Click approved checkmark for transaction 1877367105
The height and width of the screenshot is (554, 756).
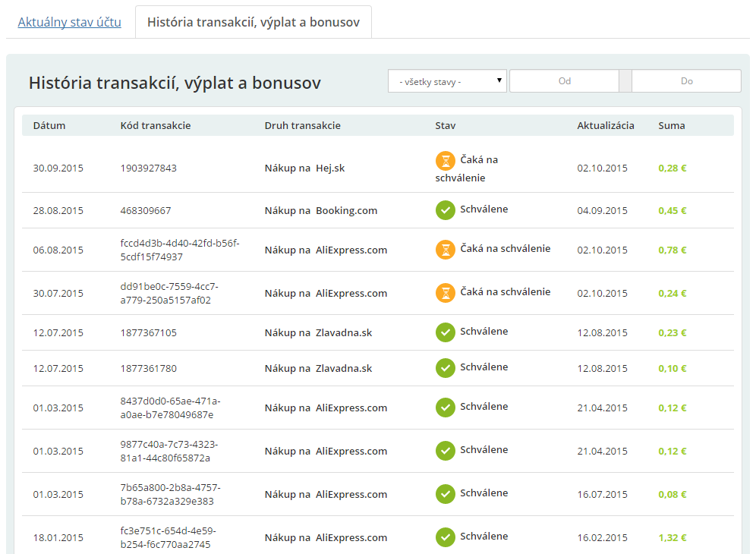point(445,332)
